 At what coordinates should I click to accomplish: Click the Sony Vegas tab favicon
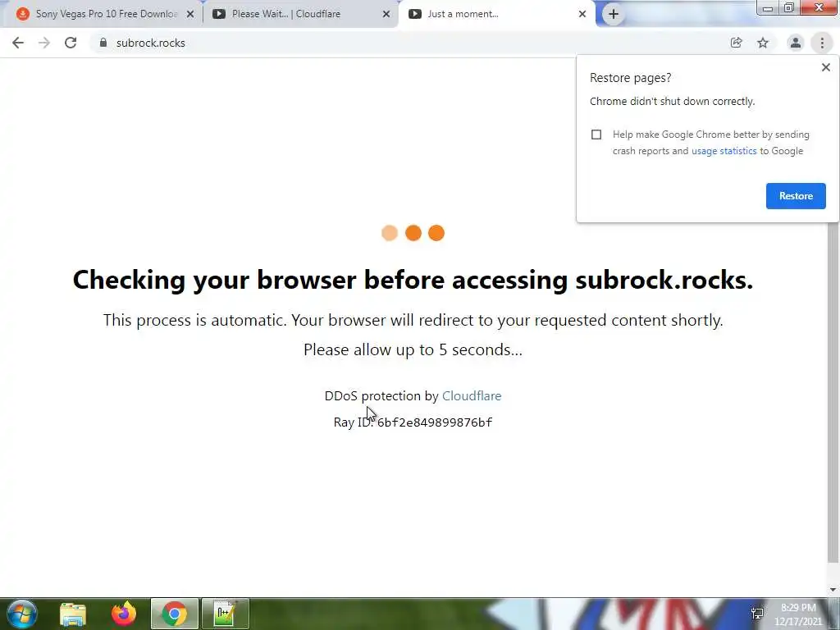point(22,14)
